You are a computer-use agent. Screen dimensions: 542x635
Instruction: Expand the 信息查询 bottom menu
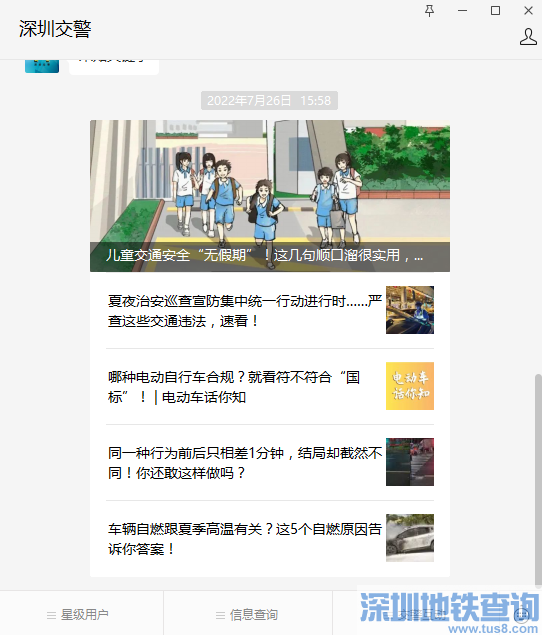(248, 615)
